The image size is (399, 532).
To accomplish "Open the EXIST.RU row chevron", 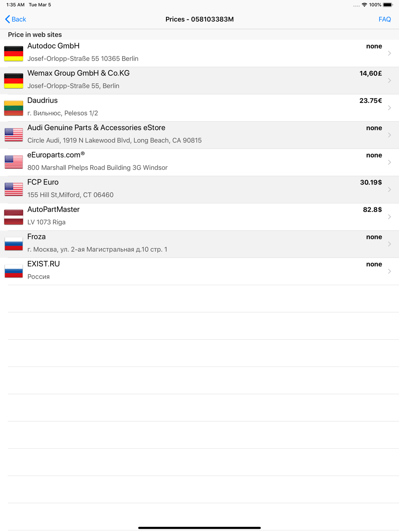I will click(389, 271).
